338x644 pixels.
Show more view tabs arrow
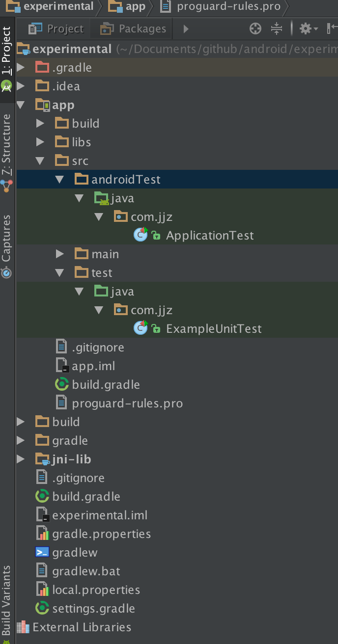click(186, 29)
